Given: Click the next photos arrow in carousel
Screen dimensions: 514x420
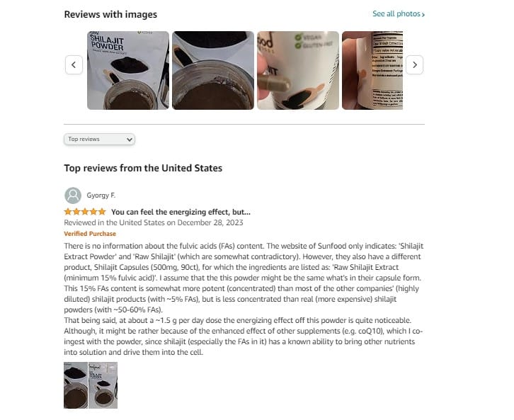Looking at the screenshot, I should [415, 65].
